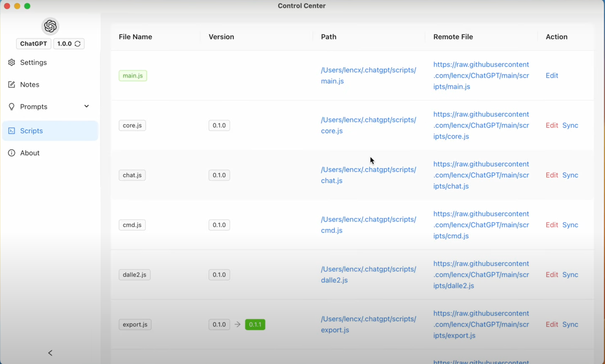Image resolution: width=605 pixels, height=364 pixels.
Task: Click the main.js file name tag
Action: 133,76
